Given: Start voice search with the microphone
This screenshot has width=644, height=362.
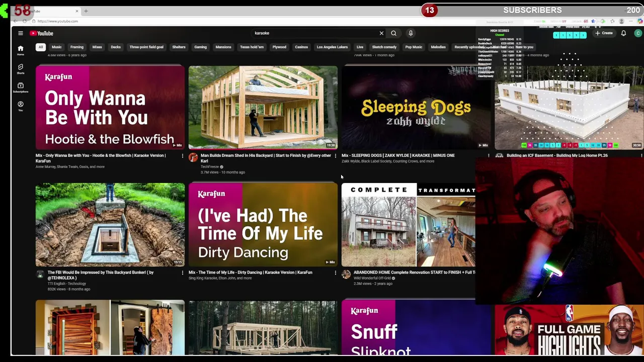Looking at the screenshot, I should pyautogui.click(x=411, y=33).
